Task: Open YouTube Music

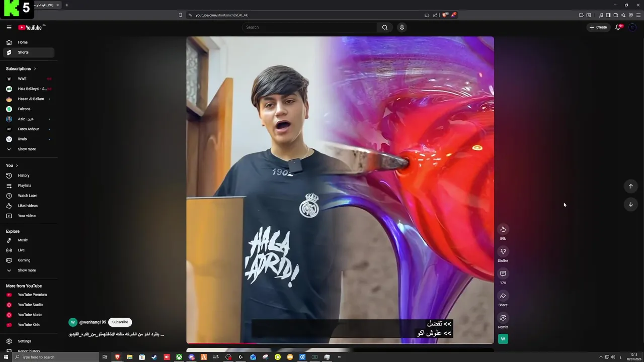Action: [x=29, y=315]
